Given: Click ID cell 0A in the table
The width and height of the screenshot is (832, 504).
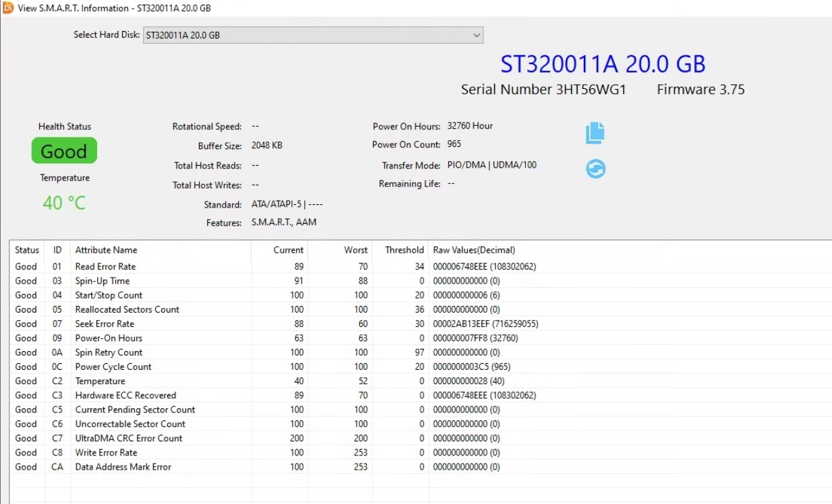Looking at the screenshot, I should (x=57, y=352).
